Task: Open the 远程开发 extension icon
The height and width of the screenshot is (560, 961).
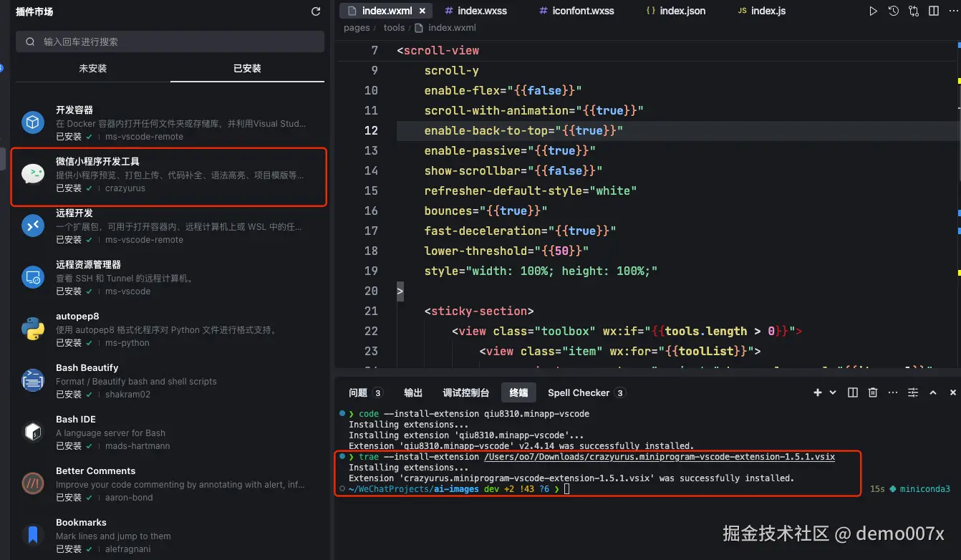Action: tap(32, 226)
